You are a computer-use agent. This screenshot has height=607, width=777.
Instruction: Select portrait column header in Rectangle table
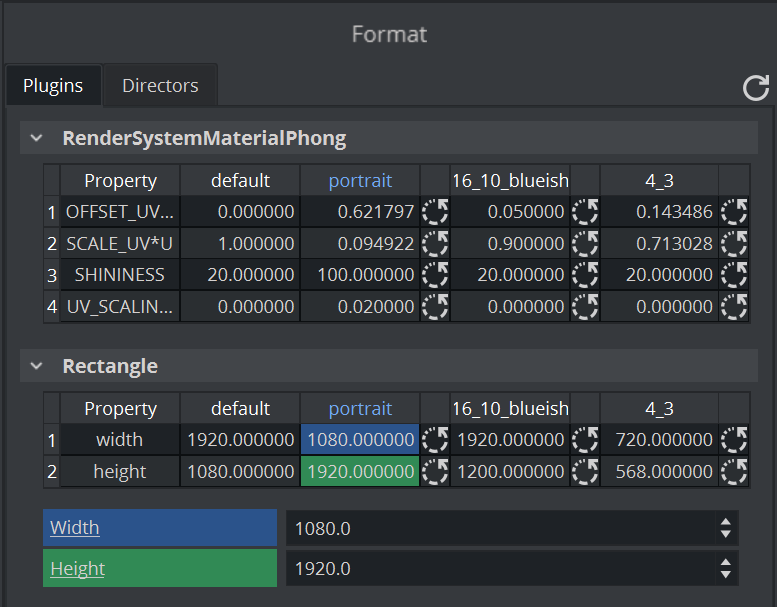[x=360, y=408]
